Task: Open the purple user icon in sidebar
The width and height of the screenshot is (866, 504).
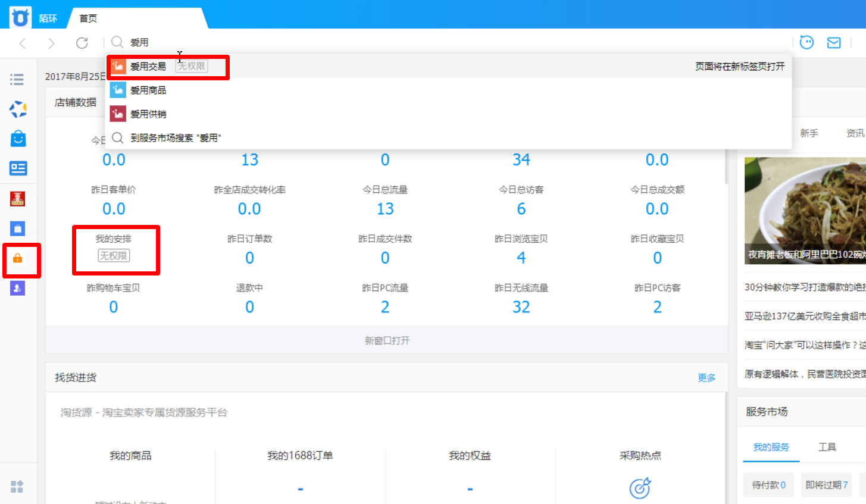Action: 18,288
